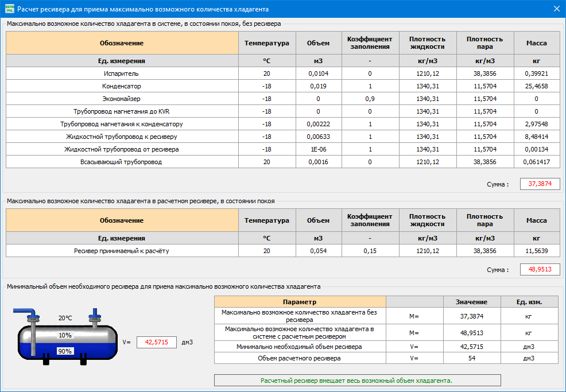The width and height of the screenshot is (566, 392).
Task: Click the Масса column header in first table
Action: tap(537, 43)
